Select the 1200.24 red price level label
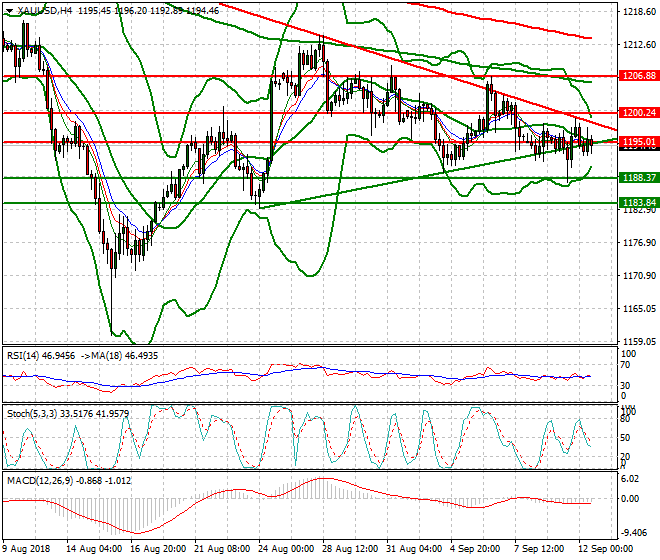The height and width of the screenshot is (560, 660). (639, 112)
